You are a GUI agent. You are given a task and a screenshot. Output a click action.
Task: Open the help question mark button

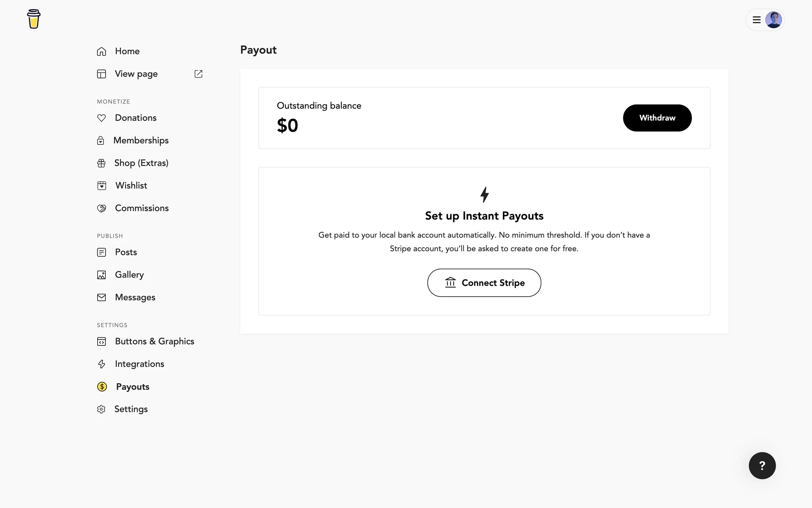tap(762, 466)
